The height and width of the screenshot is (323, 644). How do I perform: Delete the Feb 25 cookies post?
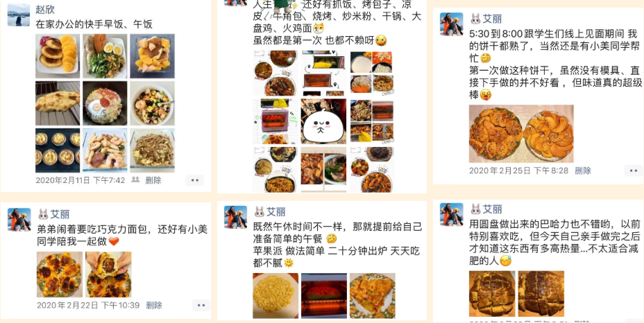(583, 171)
